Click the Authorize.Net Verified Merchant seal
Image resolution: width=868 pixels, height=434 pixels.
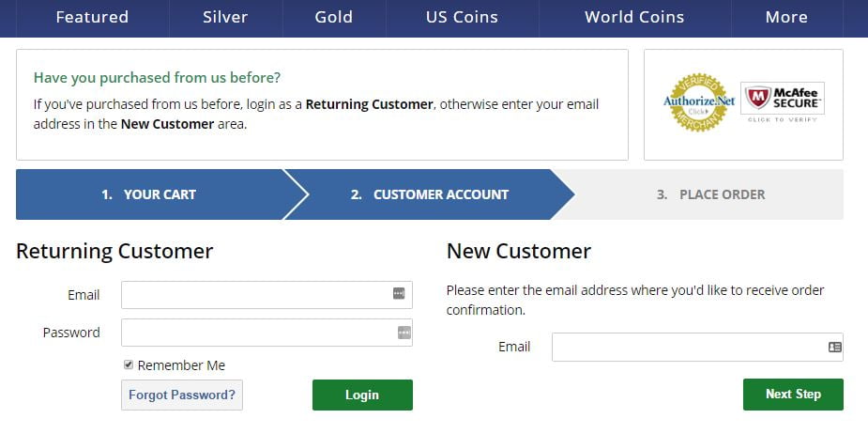click(699, 102)
